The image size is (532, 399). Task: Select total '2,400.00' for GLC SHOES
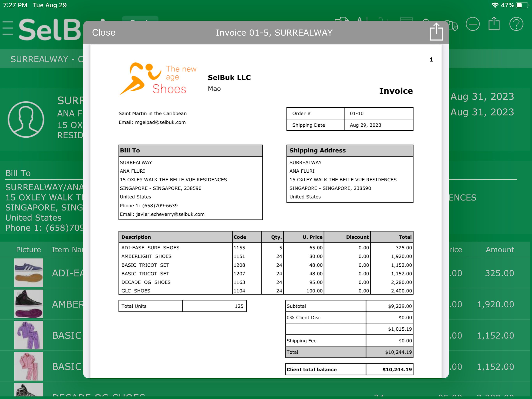pyautogui.click(x=401, y=291)
